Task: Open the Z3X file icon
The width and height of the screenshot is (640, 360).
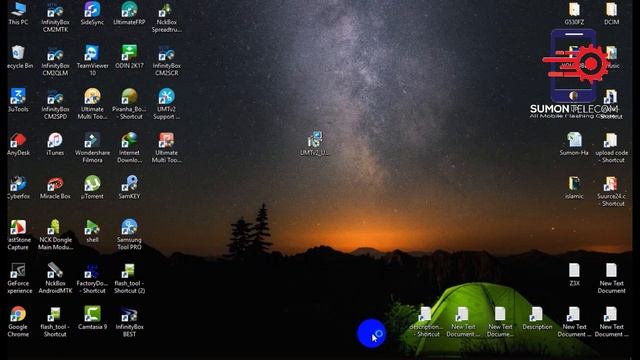Action: 574,275
